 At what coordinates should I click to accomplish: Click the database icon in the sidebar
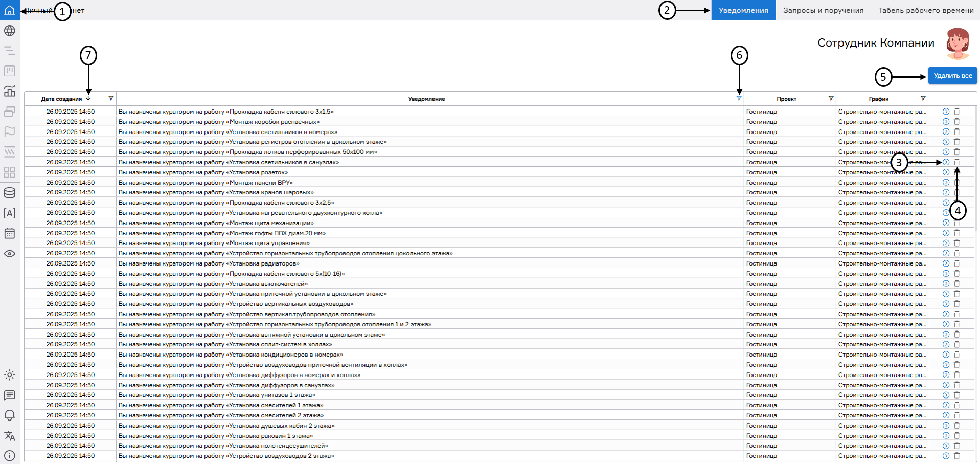10,193
